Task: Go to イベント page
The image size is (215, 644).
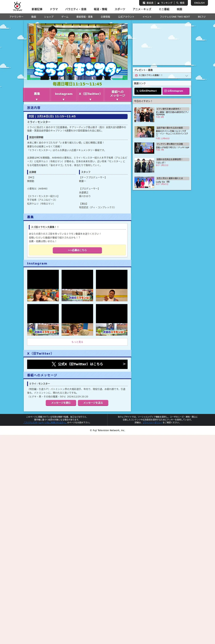Action: pyautogui.click(x=147, y=17)
